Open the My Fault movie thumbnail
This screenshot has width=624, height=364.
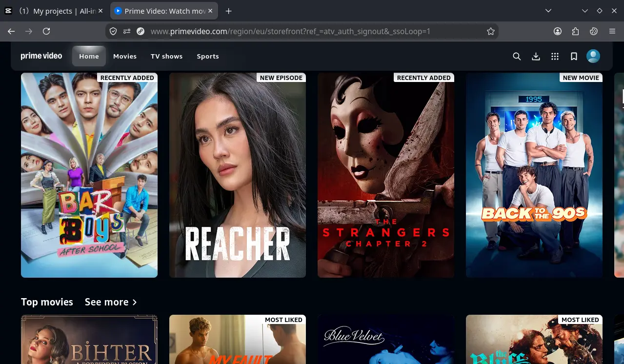click(238, 339)
